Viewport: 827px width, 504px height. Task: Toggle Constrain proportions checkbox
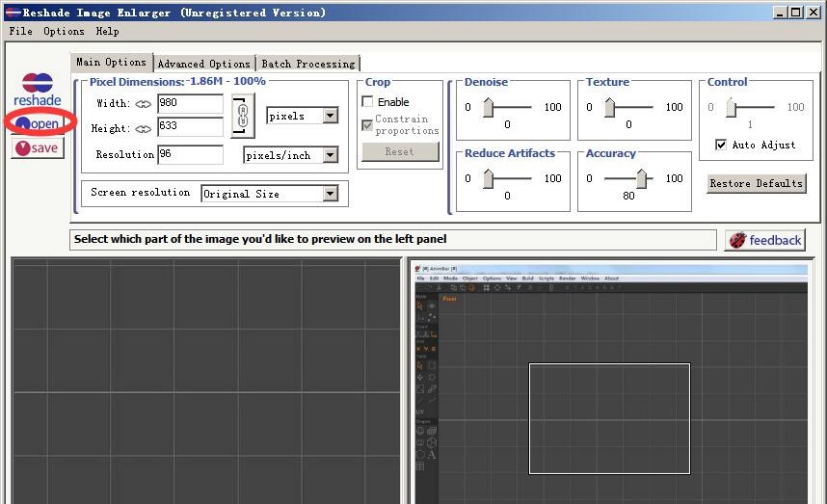[x=367, y=125]
